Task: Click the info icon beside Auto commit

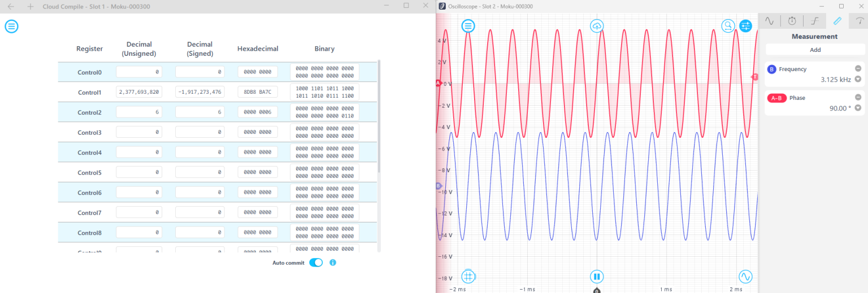Action: click(333, 263)
